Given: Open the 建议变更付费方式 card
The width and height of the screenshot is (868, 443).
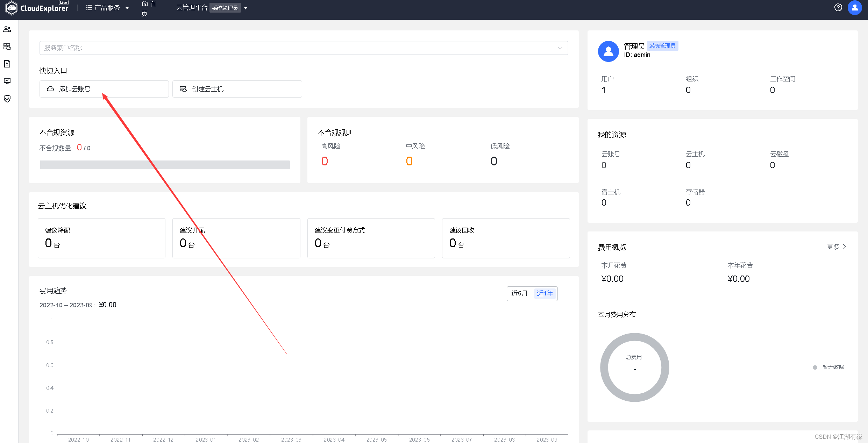Looking at the screenshot, I should [371, 238].
